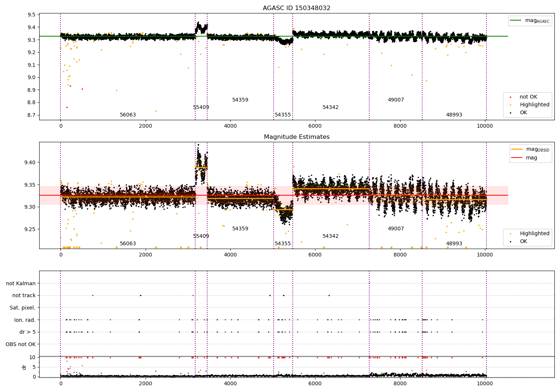
Task: Click the 'Highlighted' entry in Magnitude Estimates legend
Action: pos(535,233)
